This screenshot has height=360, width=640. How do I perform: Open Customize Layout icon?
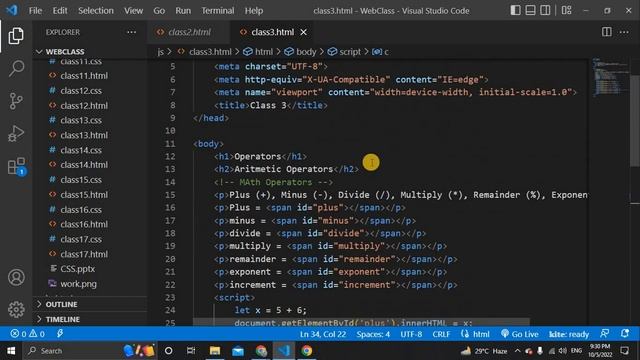567,10
